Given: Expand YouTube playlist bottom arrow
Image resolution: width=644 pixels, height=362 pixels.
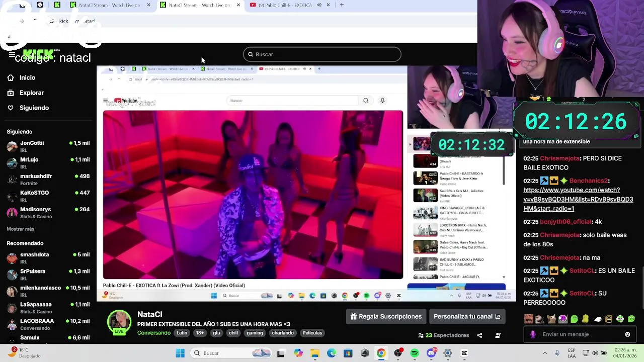Looking at the screenshot, I should point(504,277).
